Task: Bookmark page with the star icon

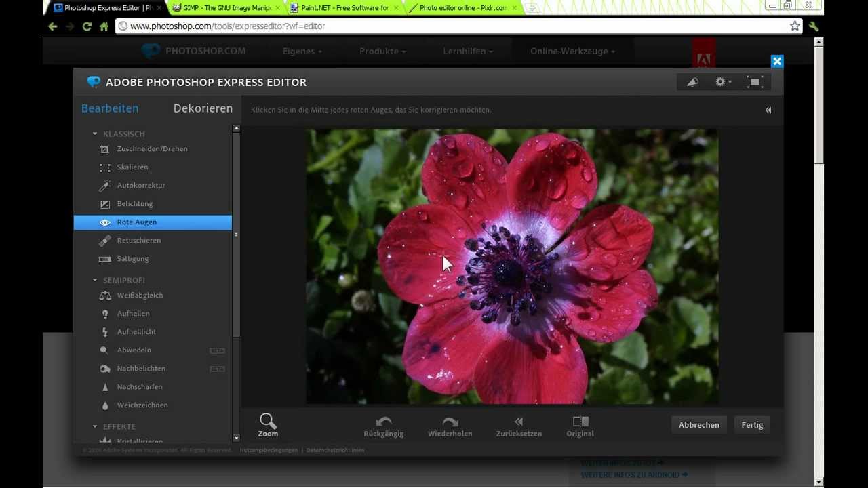Action: click(795, 26)
